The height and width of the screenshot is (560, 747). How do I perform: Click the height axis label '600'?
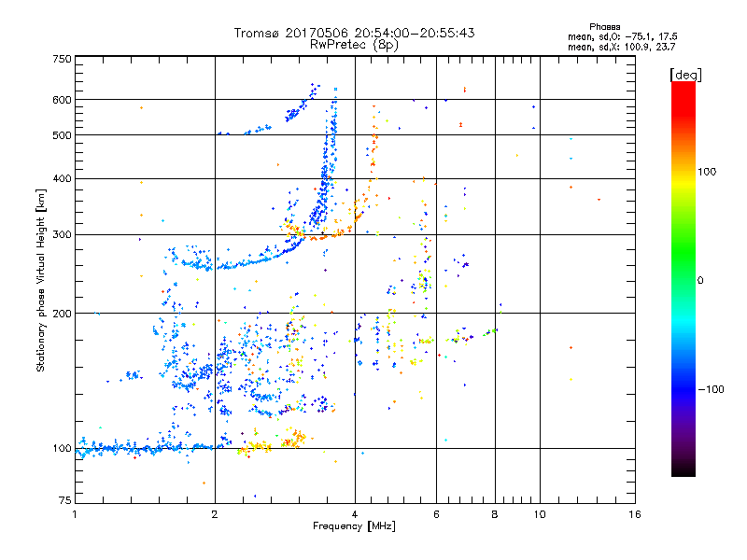[x=63, y=100]
